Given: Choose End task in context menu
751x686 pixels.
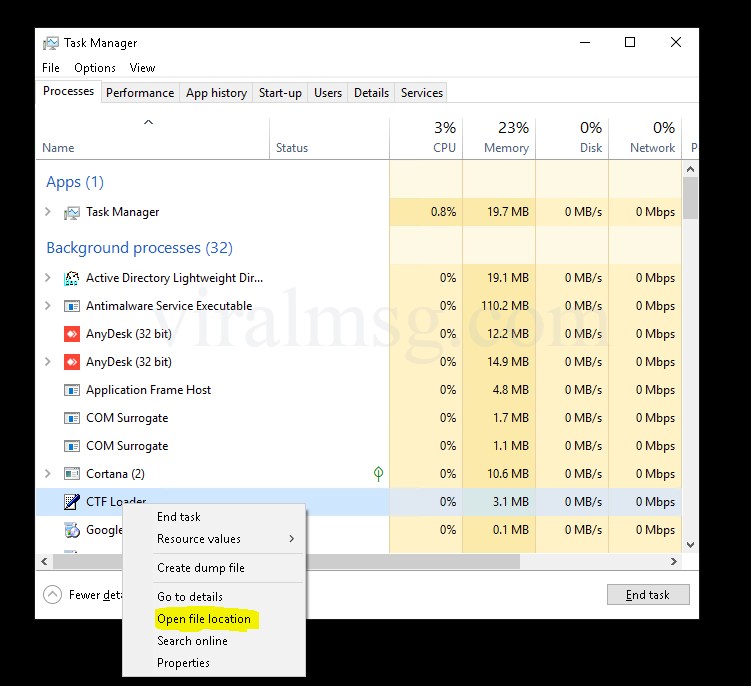Looking at the screenshot, I should pyautogui.click(x=179, y=517).
